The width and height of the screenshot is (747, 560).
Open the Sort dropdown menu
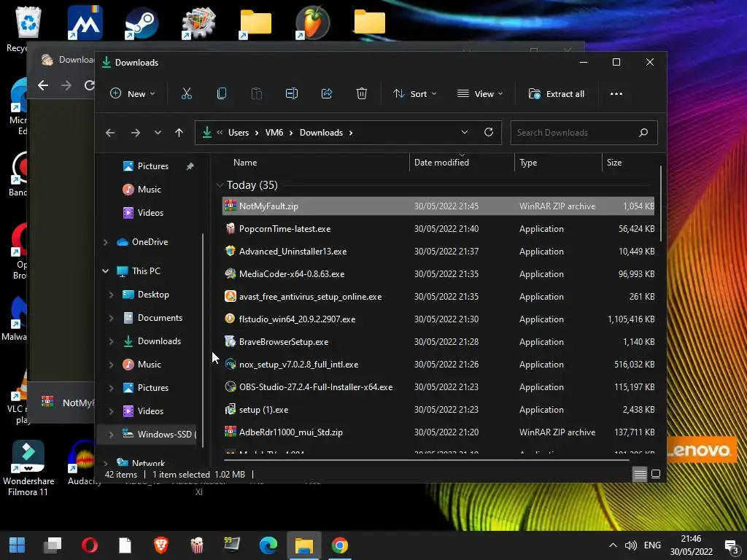[x=414, y=94]
